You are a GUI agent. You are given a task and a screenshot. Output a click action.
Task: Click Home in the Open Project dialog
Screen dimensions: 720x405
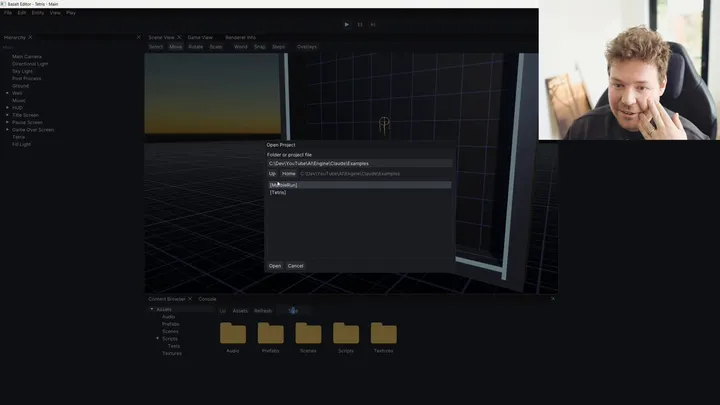(x=288, y=174)
